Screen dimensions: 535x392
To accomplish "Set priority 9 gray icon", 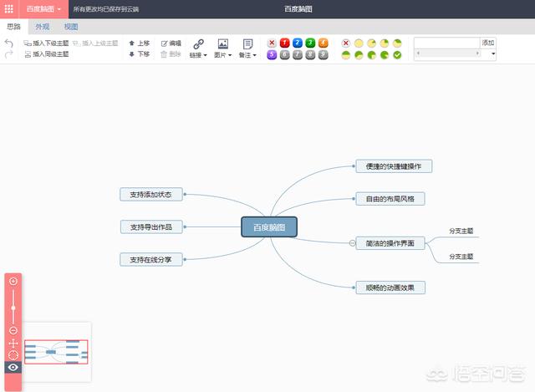I will (324, 54).
